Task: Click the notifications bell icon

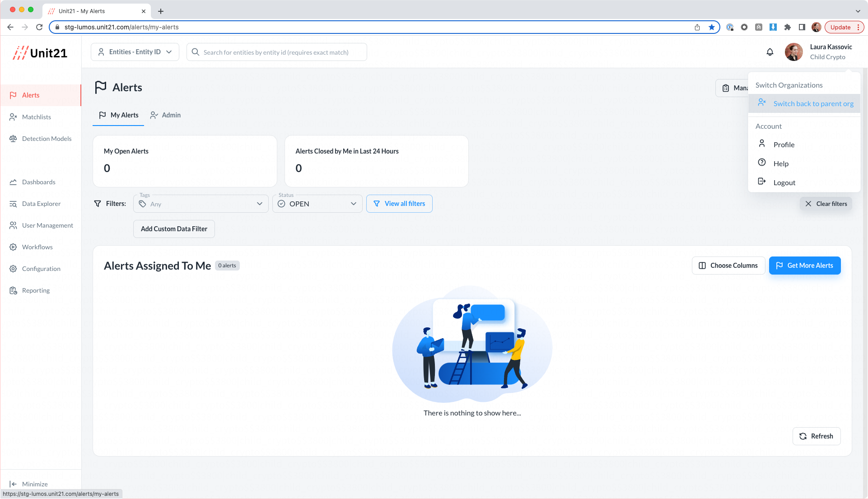Action: click(770, 52)
